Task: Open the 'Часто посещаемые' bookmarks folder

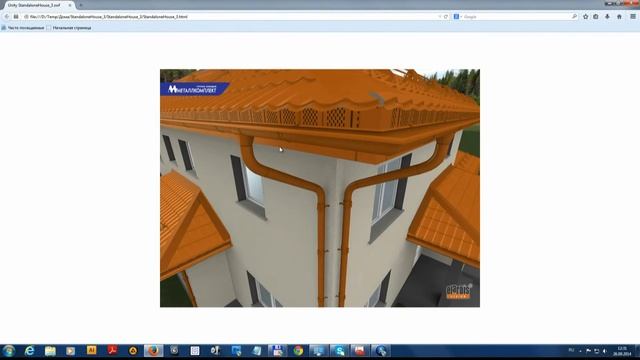Action: tap(23, 28)
